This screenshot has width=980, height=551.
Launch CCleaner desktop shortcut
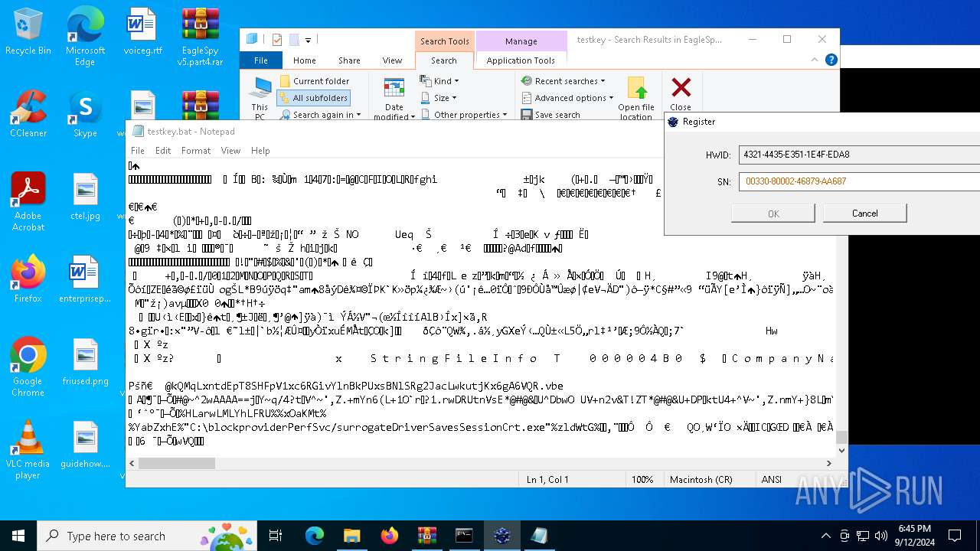point(28,113)
